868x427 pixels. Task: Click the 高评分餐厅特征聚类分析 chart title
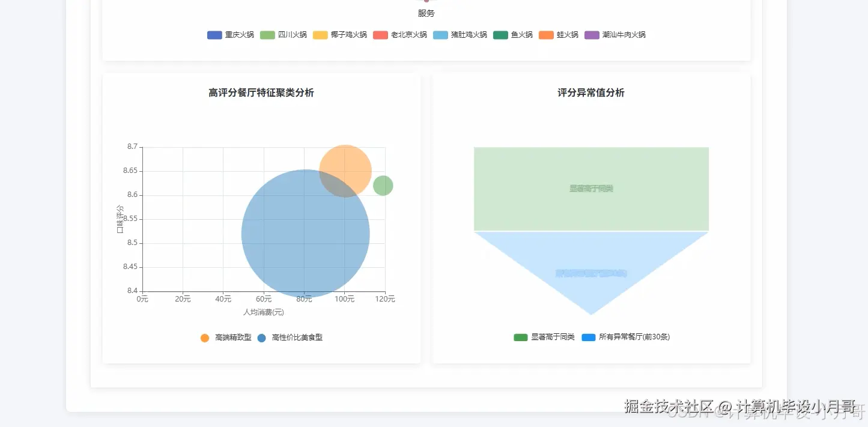click(x=261, y=93)
